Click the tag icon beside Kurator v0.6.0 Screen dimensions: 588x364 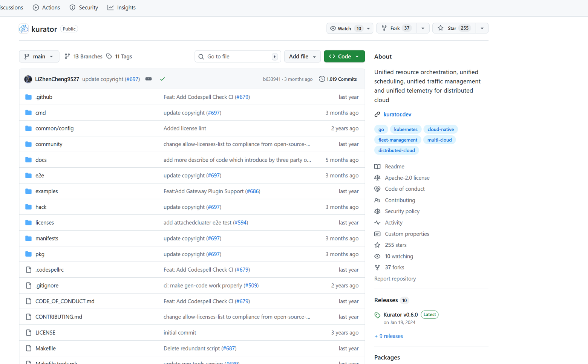point(377,315)
